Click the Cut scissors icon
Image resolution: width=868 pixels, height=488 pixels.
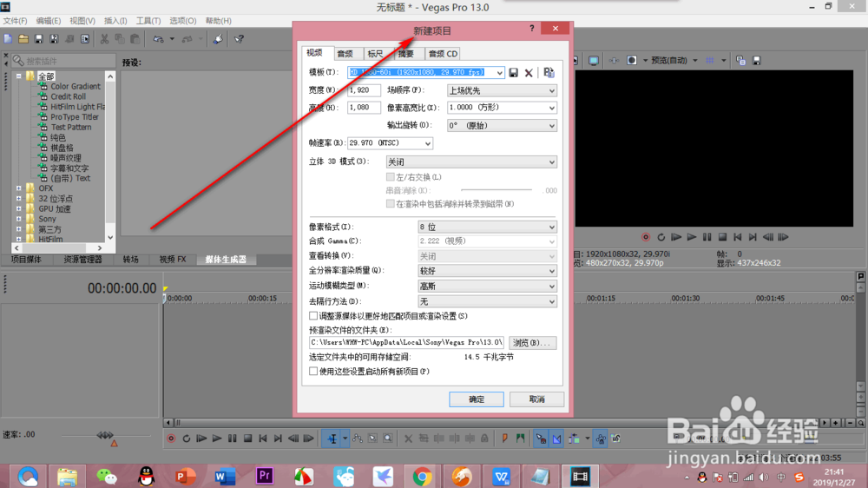pos(104,39)
